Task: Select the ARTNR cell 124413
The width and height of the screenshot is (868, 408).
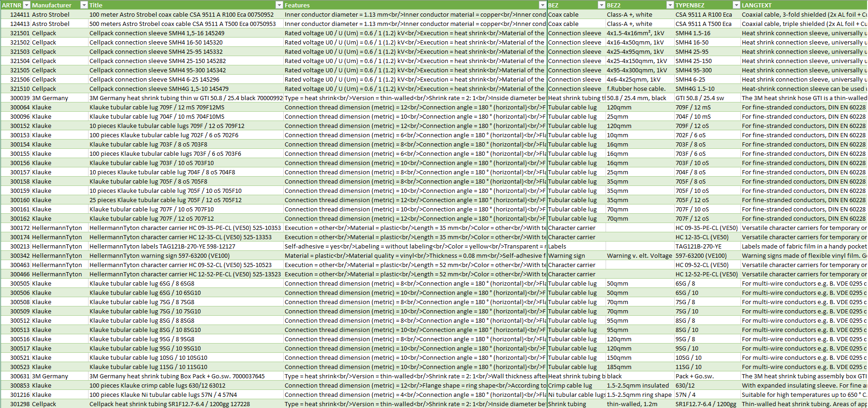Action: (x=16, y=24)
